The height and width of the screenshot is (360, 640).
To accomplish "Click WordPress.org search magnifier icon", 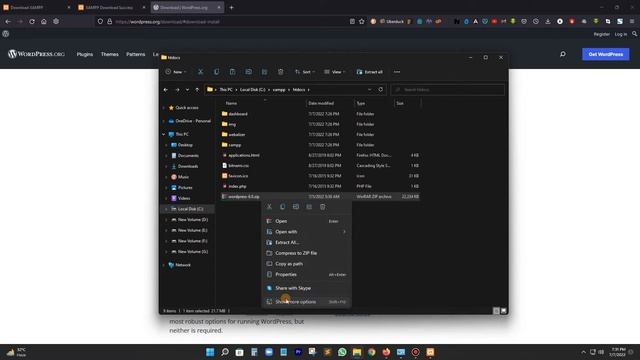I will (563, 54).
